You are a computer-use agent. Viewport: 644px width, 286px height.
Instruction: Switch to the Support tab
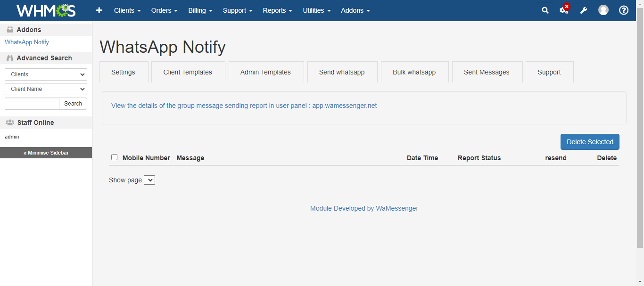coord(550,72)
